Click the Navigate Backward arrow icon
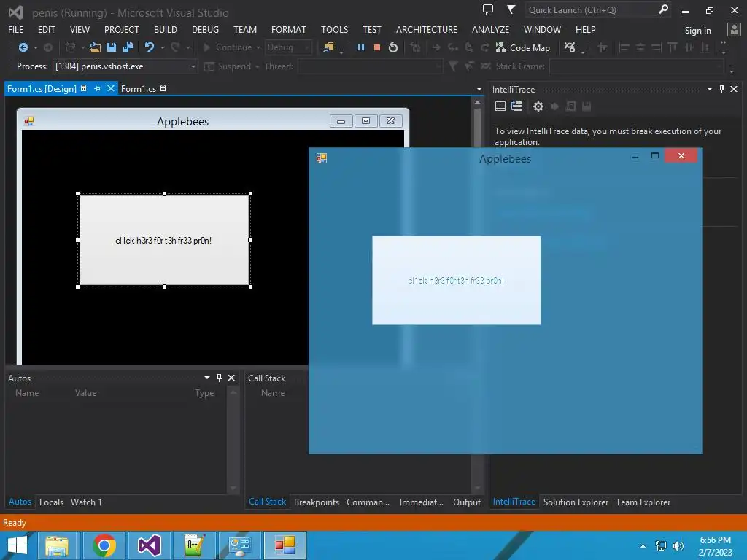Image resolution: width=747 pixels, height=560 pixels. [x=23, y=47]
